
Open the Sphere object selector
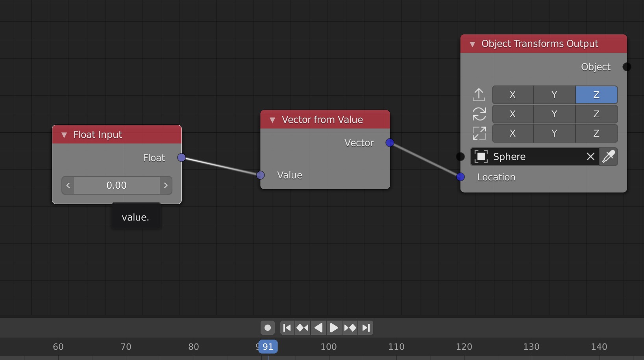click(535, 157)
